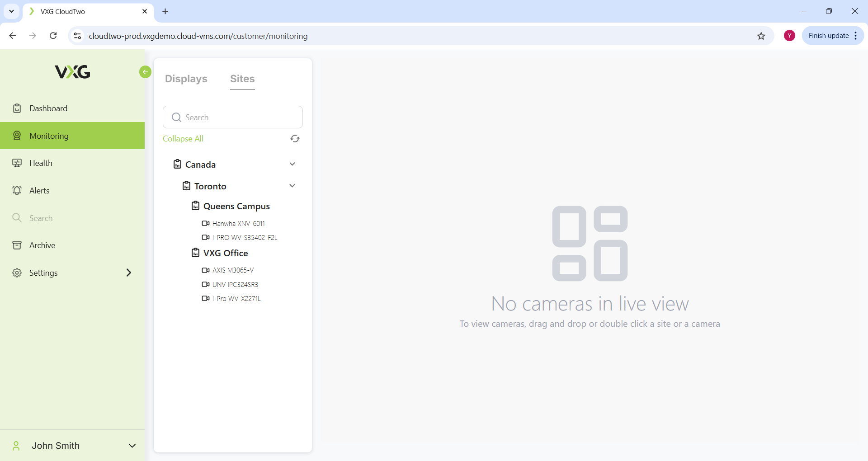Select the AXIS M3065-V camera
Viewport: 868px width, 461px height.
pyautogui.click(x=233, y=270)
